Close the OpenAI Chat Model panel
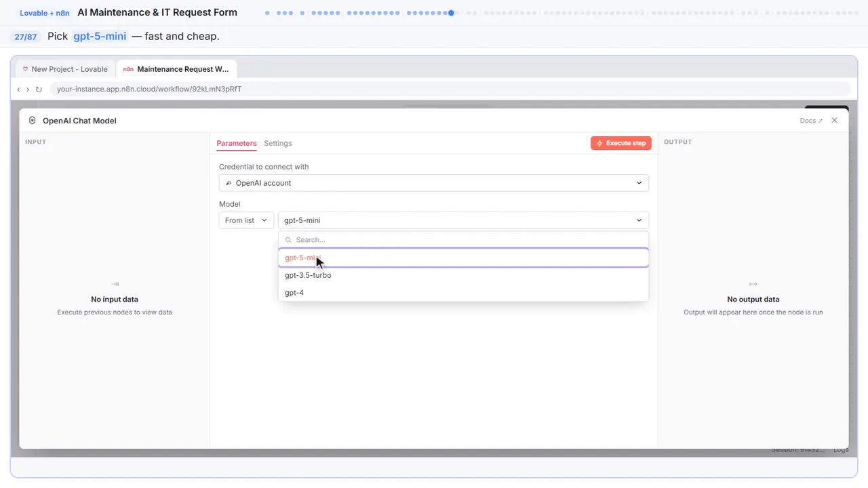Viewport: 868px width, 488px height. 835,121
